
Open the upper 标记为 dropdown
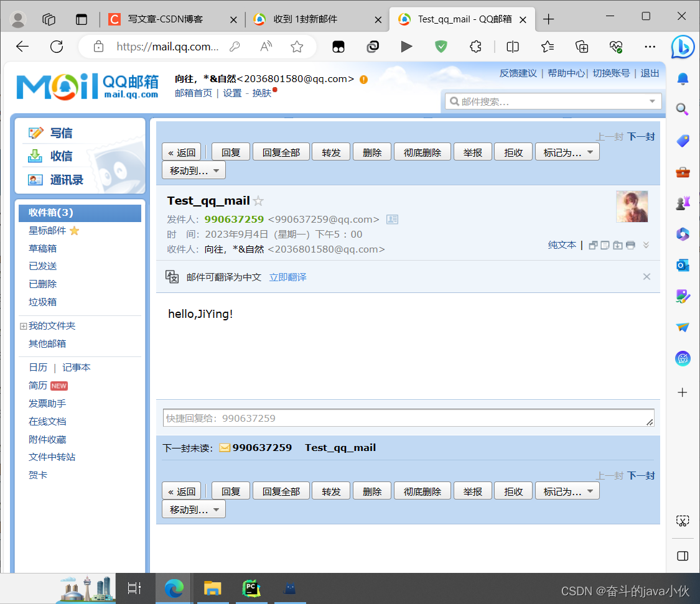pos(567,152)
